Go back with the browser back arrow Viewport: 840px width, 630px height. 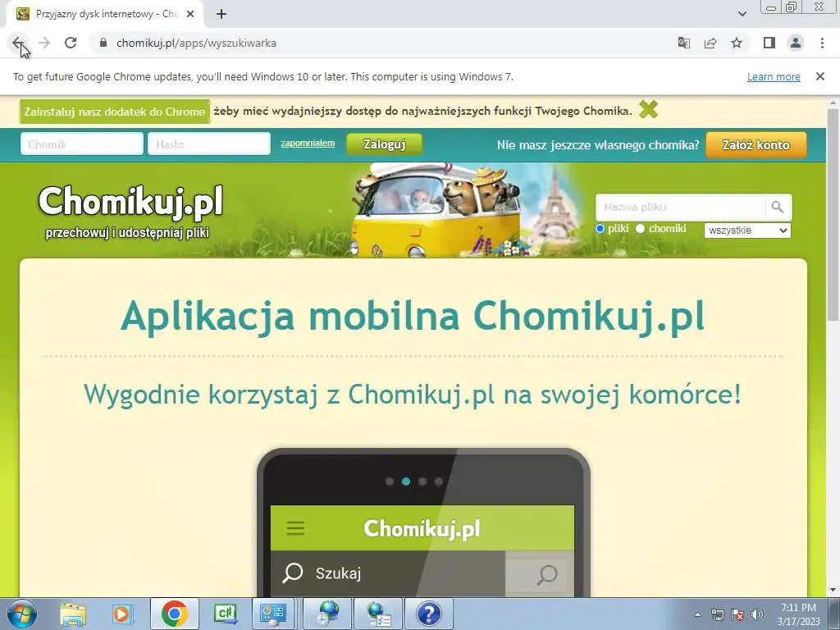pyautogui.click(x=18, y=43)
